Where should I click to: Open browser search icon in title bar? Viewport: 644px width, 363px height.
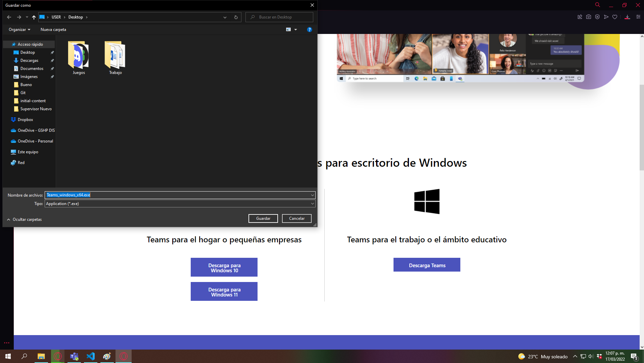pyautogui.click(x=598, y=5)
